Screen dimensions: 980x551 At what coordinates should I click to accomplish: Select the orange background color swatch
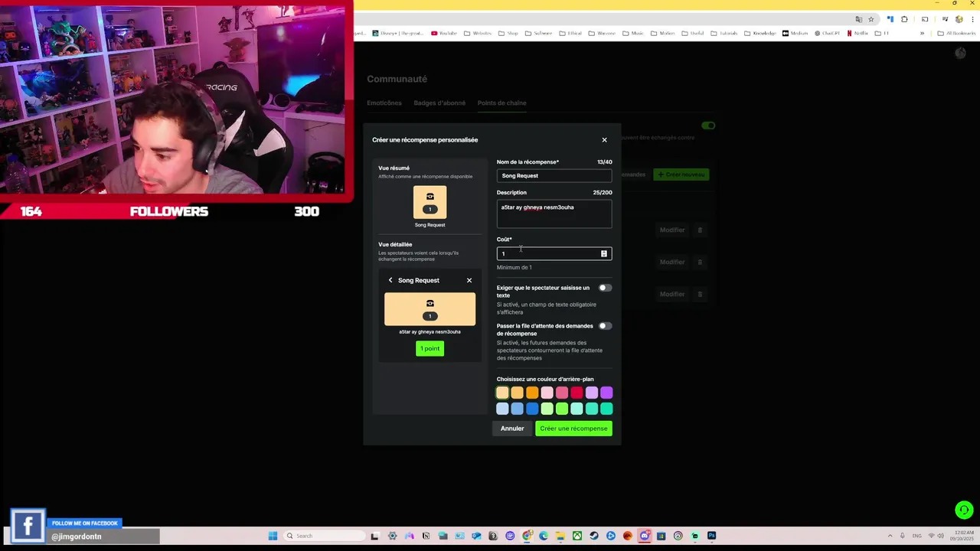[532, 393]
